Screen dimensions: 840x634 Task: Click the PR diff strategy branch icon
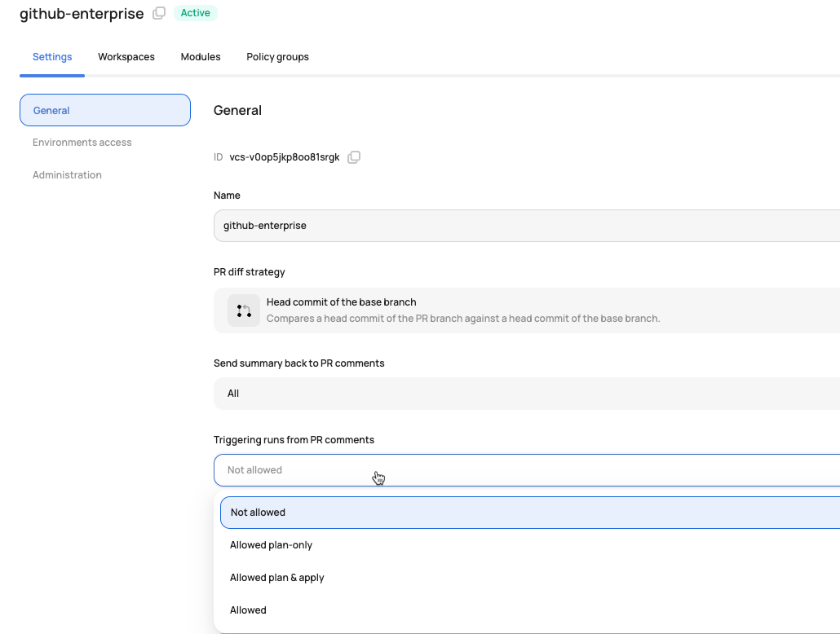[x=244, y=310]
